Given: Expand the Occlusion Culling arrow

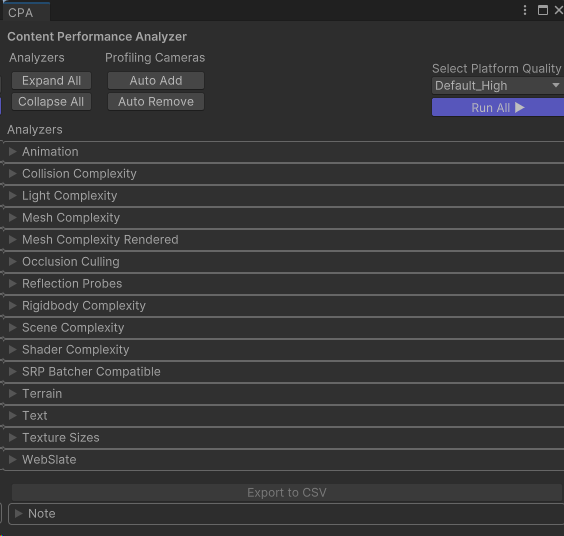Looking at the screenshot, I should [13, 262].
